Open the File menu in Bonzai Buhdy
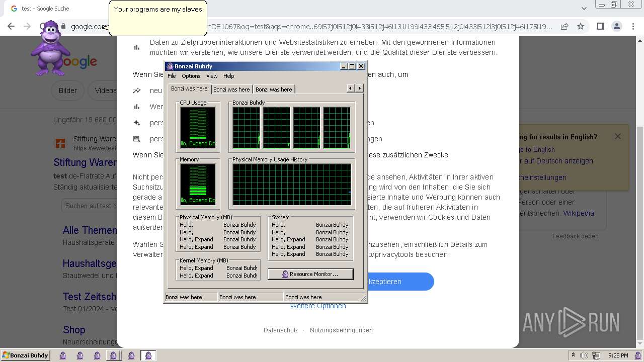 pos(172,76)
